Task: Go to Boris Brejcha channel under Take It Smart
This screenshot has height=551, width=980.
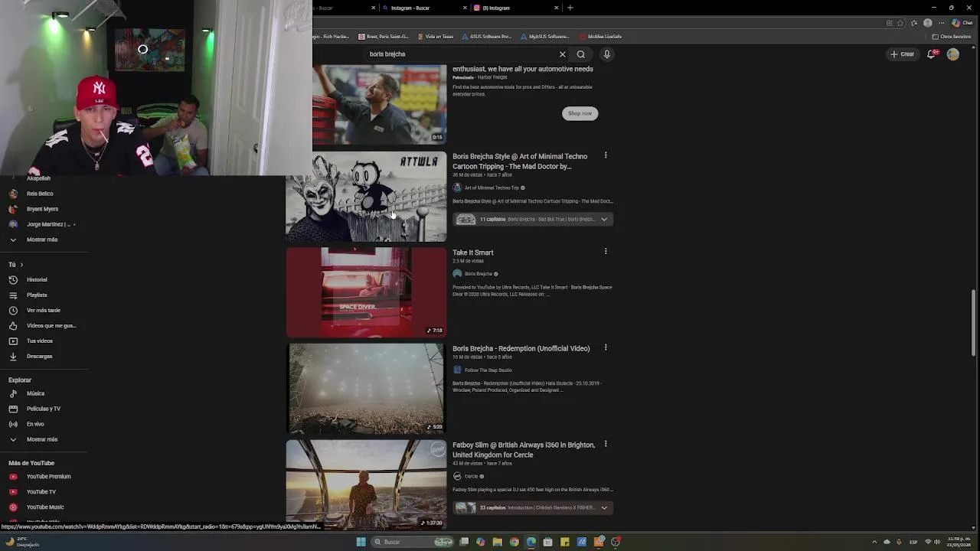Action: click(x=478, y=274)
